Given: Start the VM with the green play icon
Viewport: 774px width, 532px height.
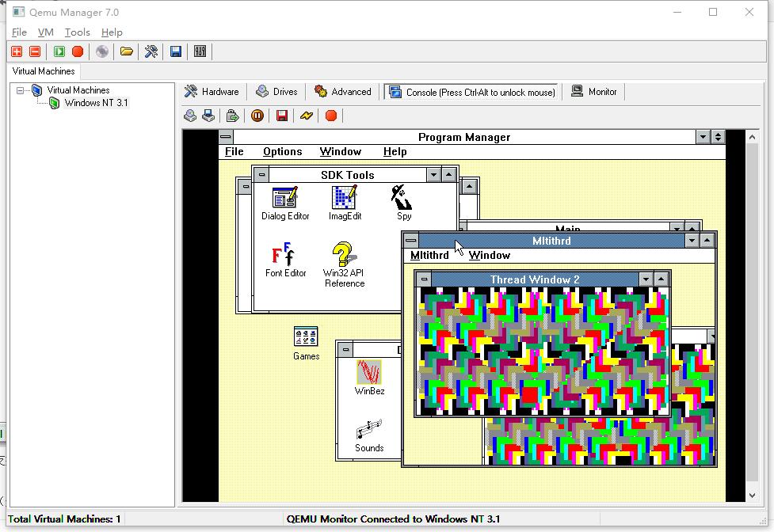Looking at the screenshot, I should pos(59,51).
